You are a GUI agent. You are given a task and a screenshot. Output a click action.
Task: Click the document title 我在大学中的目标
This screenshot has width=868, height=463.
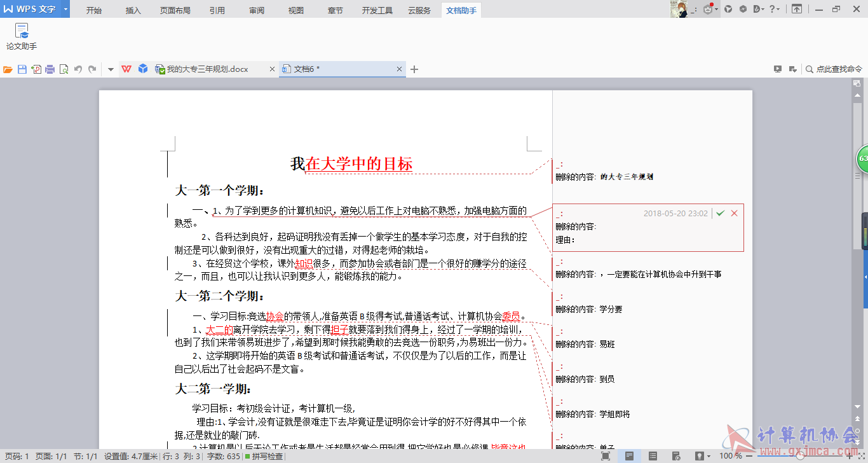coord(351,164)
